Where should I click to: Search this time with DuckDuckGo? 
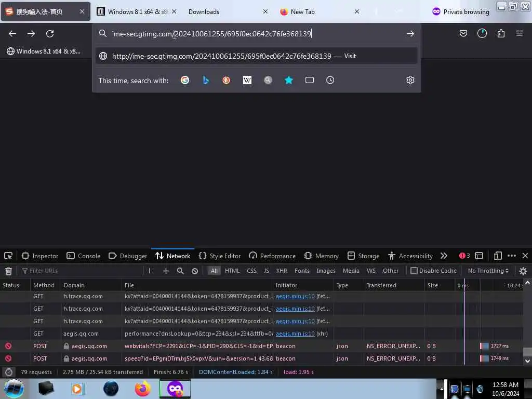point(227,80)
